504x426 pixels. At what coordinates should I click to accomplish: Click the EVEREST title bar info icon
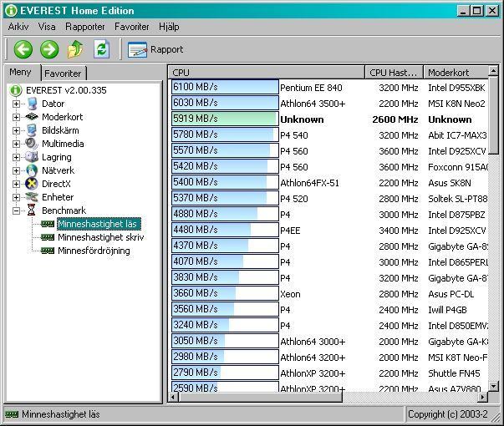[x=11, y=11]
